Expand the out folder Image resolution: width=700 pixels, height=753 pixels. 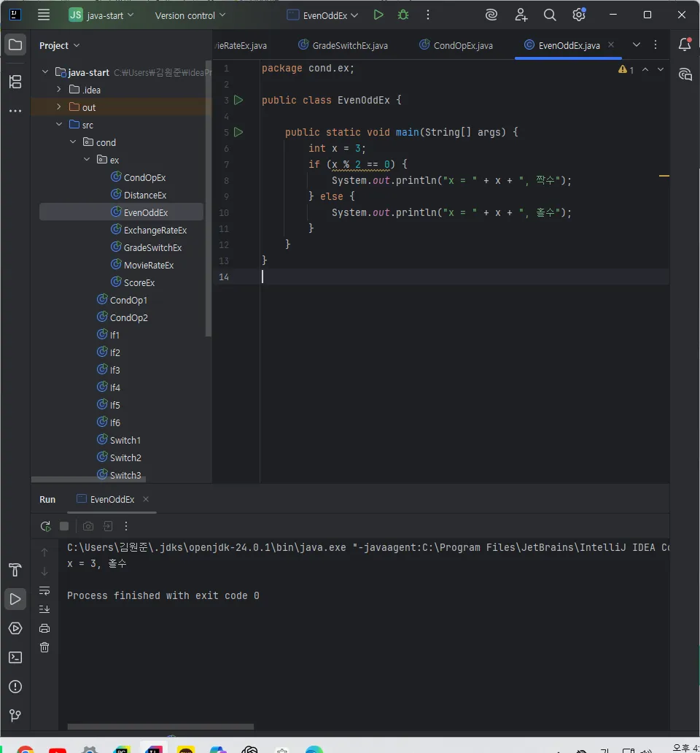pos(59,107)
